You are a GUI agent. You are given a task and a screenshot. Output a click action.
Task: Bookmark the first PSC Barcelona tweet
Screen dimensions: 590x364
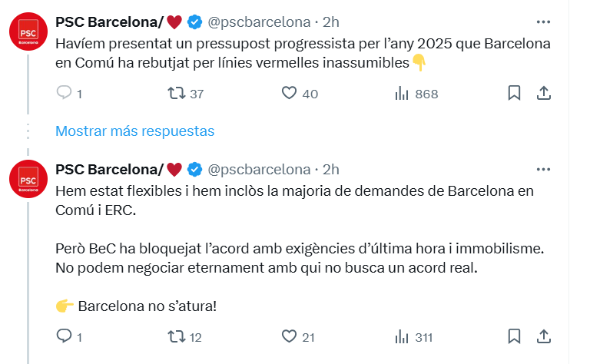[x=515, y=94]
